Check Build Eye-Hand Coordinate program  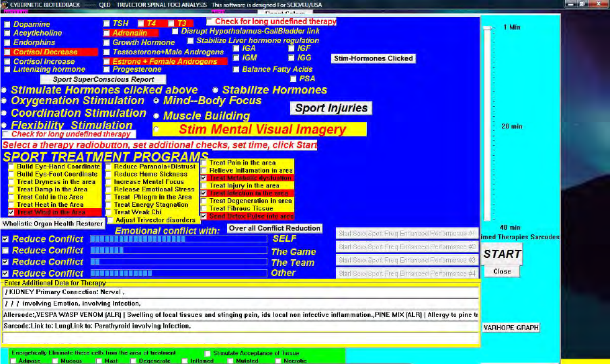pyautogui.click(x=11, y=167)
